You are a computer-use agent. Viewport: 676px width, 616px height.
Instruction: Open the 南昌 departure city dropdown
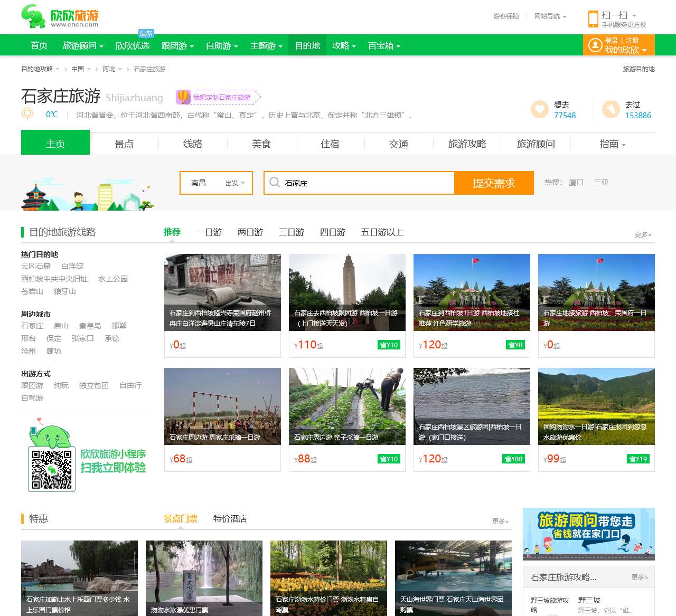[216, 183]
